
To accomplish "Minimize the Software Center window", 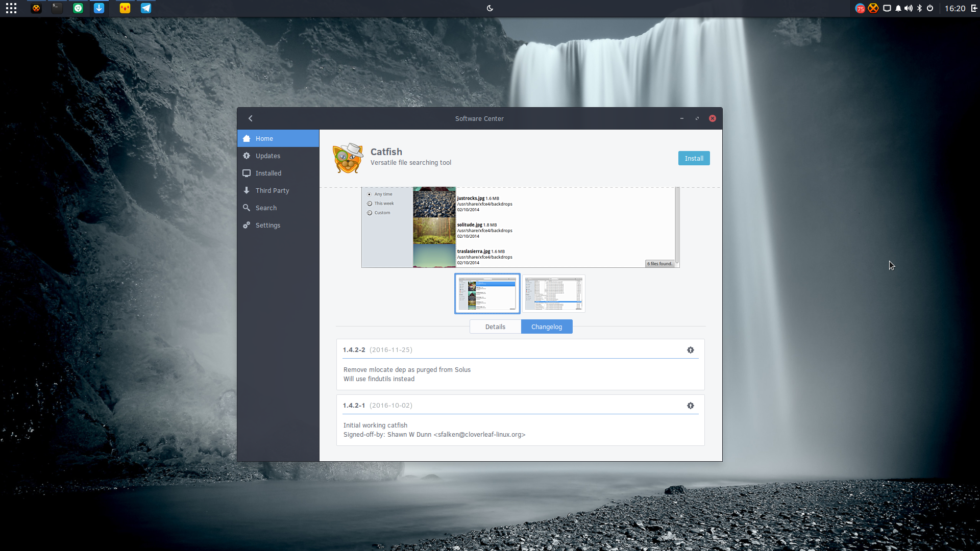I will click(x=682, y=118).
